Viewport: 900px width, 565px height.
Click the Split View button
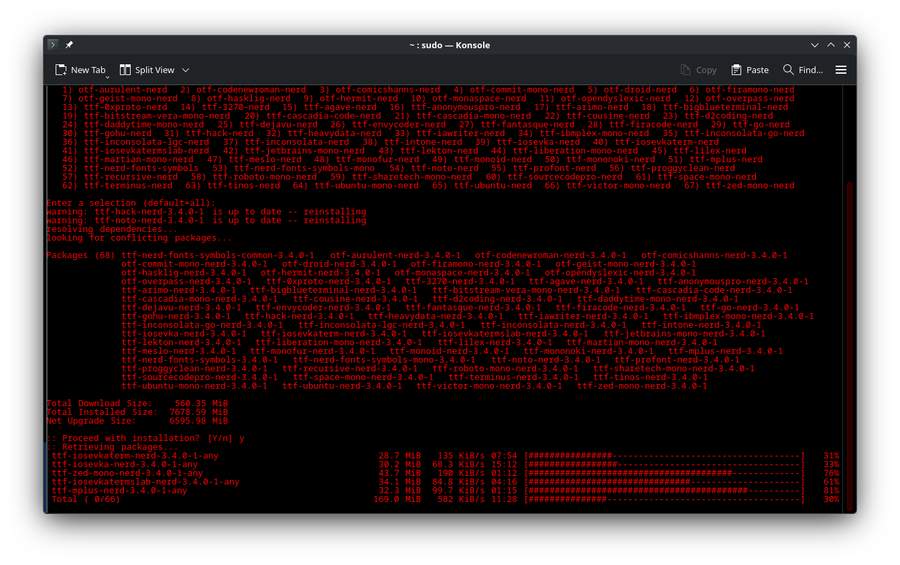[147, 70]
